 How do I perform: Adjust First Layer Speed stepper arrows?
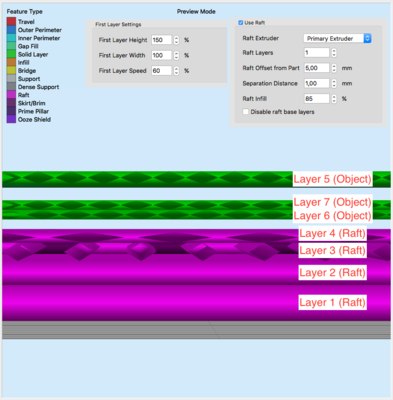[176, 71]
